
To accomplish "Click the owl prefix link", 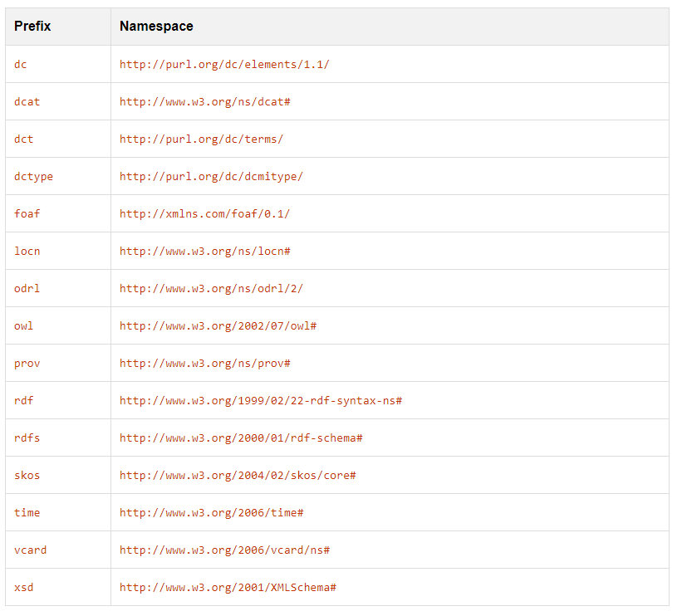I will [23, 325].
